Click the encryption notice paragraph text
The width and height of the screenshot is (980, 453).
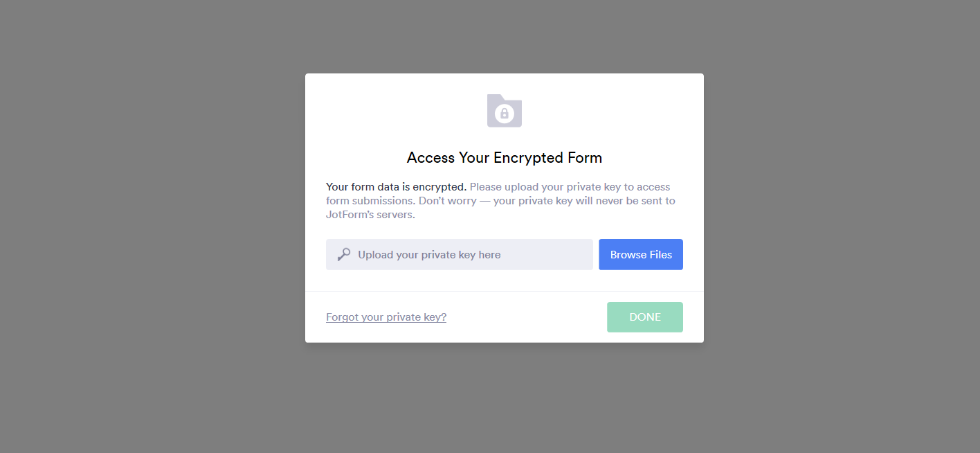[x=500, y=200]
